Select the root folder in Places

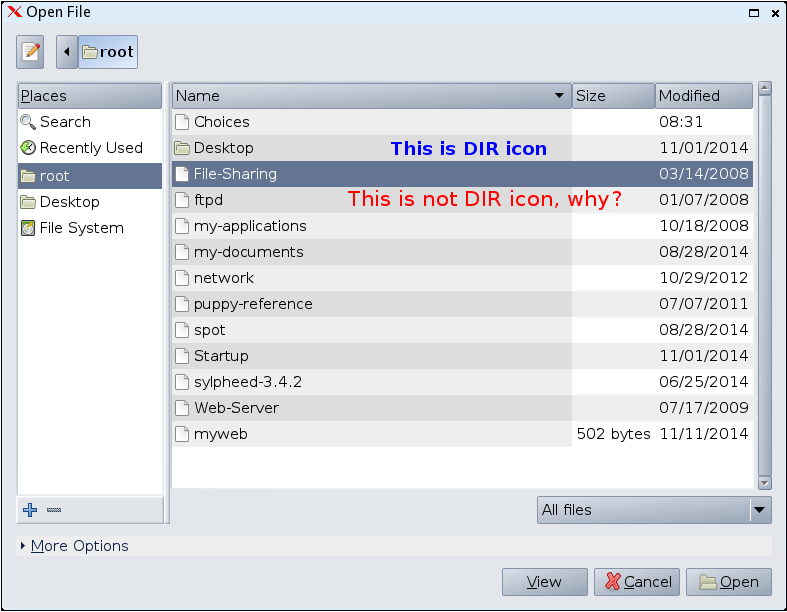click(x=90, y=176)
